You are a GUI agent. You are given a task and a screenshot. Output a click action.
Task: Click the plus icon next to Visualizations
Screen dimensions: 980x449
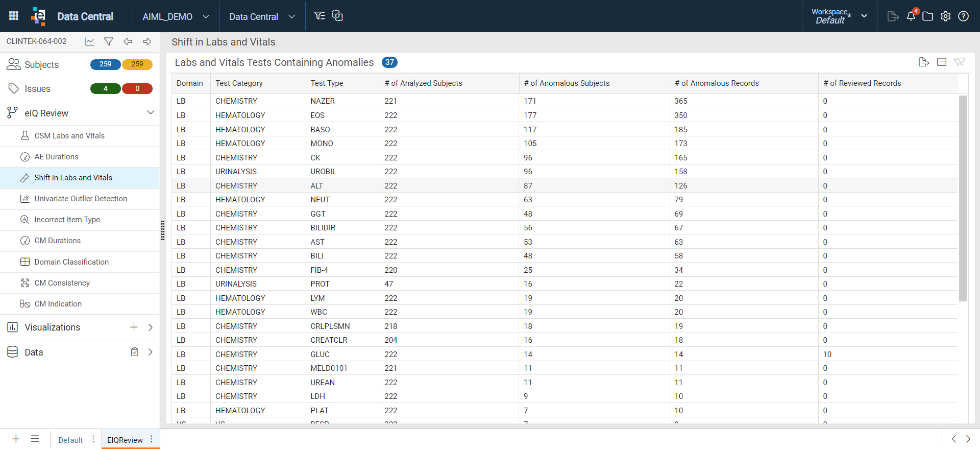click(x=134, y=327)
